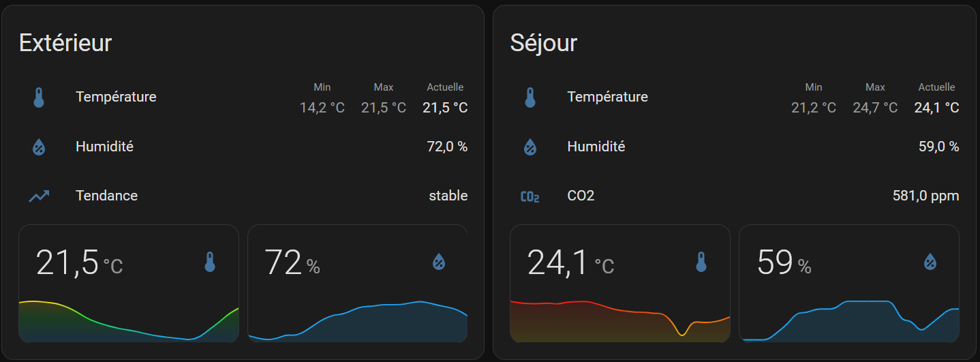Open the Séjour Humidité row

click(x=735, y=147)
